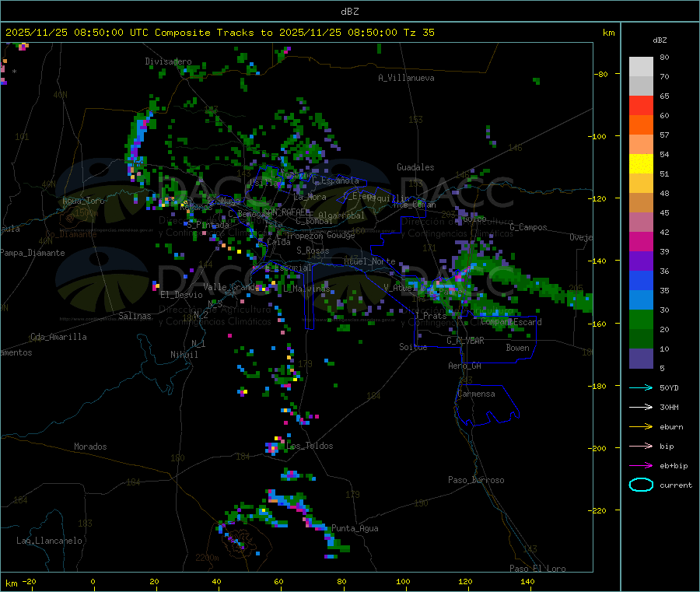Pick the red 60-65 dBZ color band

641,105
